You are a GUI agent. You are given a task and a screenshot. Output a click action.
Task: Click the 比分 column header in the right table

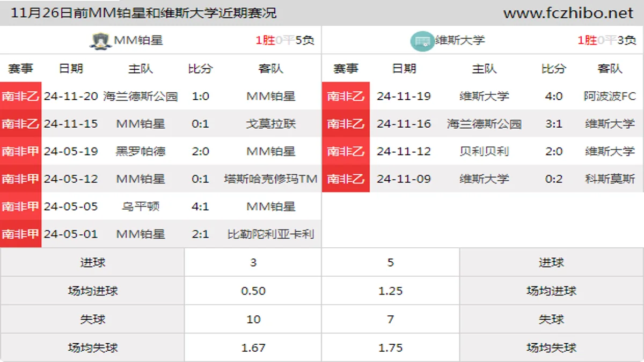tap(553, 69)
